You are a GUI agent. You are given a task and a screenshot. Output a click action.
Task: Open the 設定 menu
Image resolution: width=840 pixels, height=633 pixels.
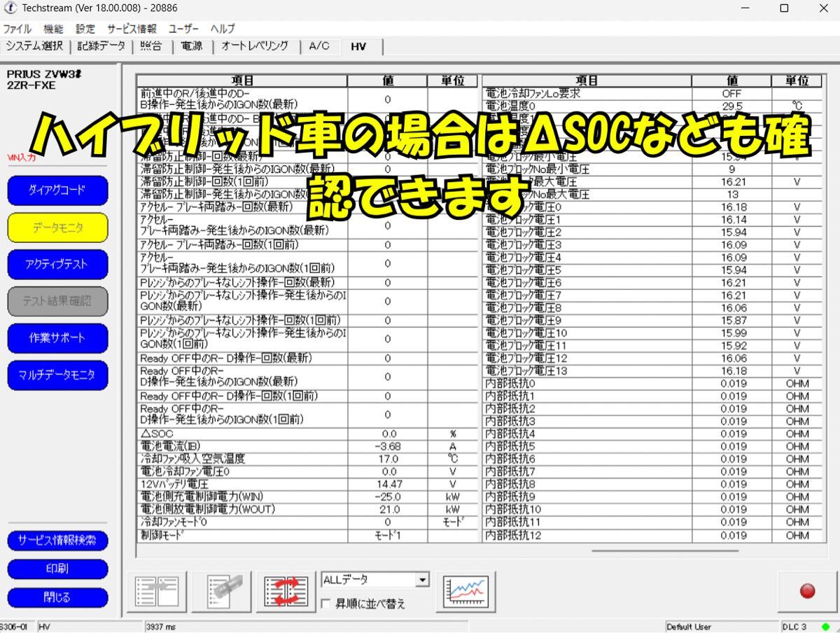click(x=85, y=29)
